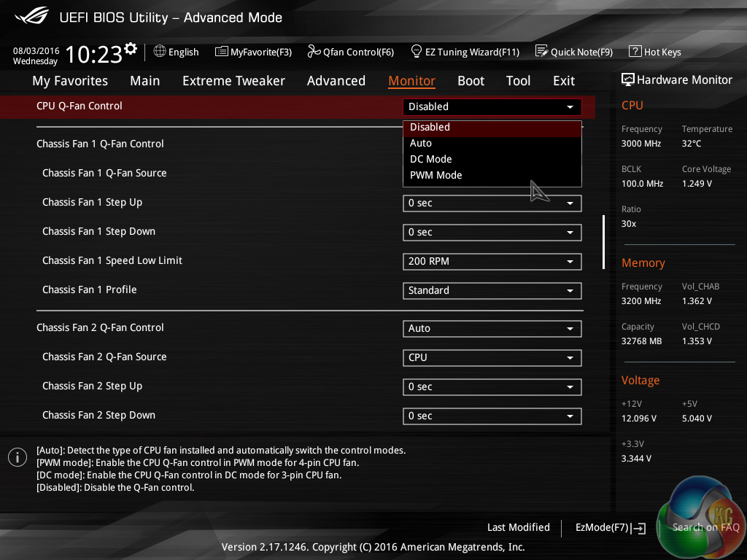
Task: Collapse the CPU Q-Fan Control dropdown
Action: 492,106
